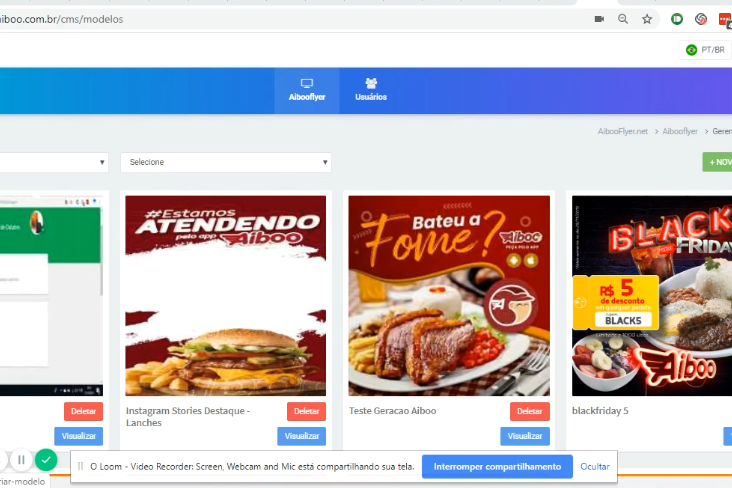Delete the Instagram Stories Destaque - Lanches template
This screenshot has height=488, width=732.
tap(306, 411)
